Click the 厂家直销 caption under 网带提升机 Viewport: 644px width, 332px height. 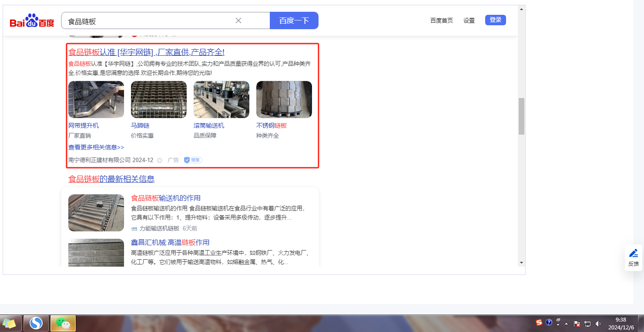(80, 136)
